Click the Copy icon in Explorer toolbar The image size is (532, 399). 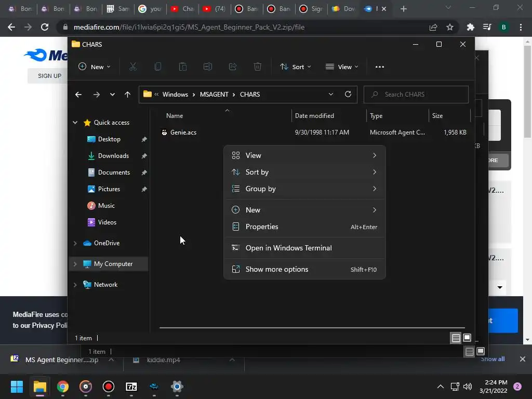click(158, 67)
